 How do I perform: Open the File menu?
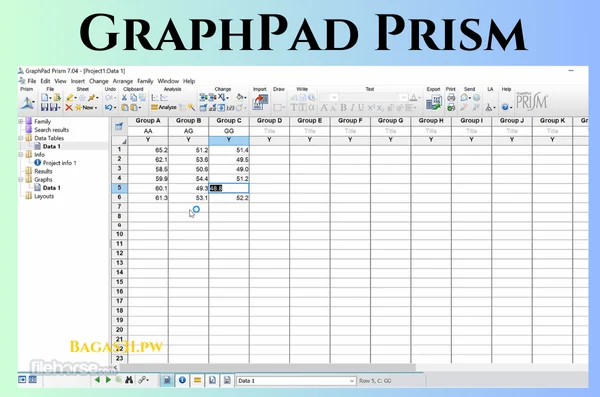coord(32,81)
